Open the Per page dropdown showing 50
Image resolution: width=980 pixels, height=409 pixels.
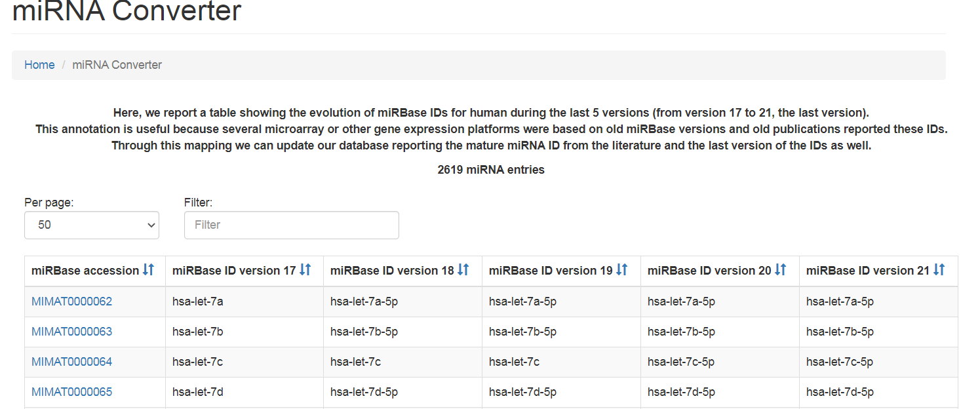click(92, 225)
